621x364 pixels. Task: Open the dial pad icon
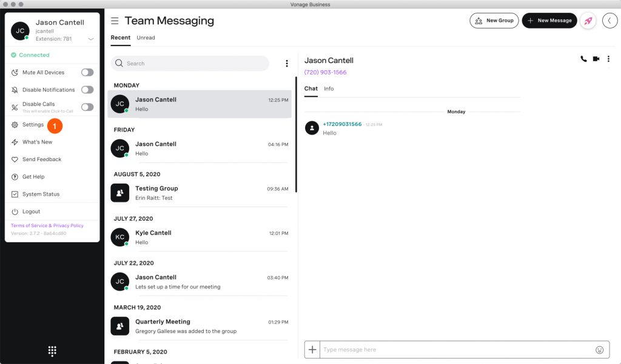coord(52,351)
